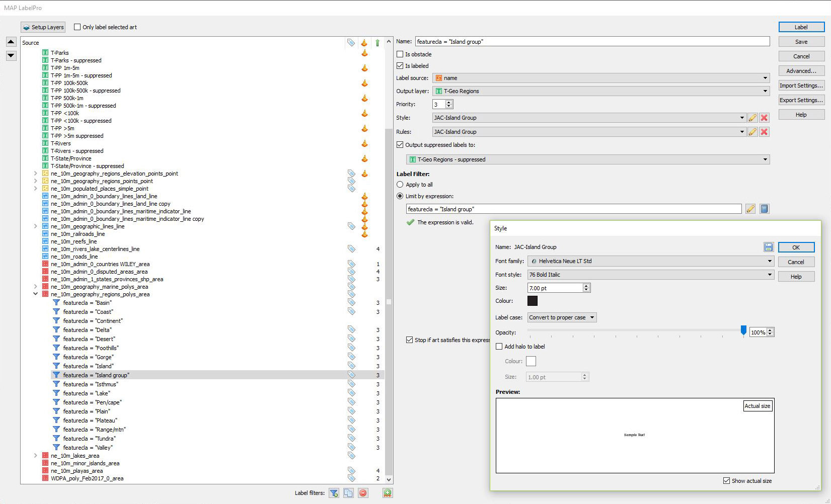This screenshot has height=504, width=831.
Task: Click the duplicate label filter icon
Action: coord(348,493)
